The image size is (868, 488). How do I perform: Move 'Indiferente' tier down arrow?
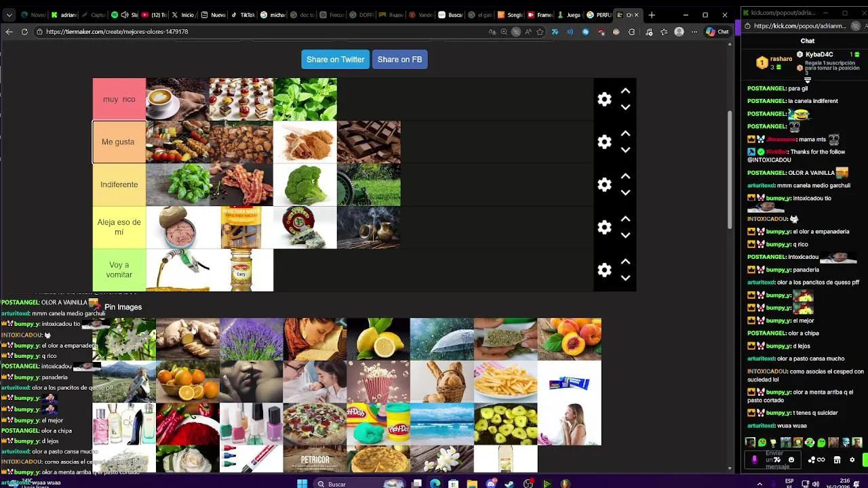tap(625, 192)
